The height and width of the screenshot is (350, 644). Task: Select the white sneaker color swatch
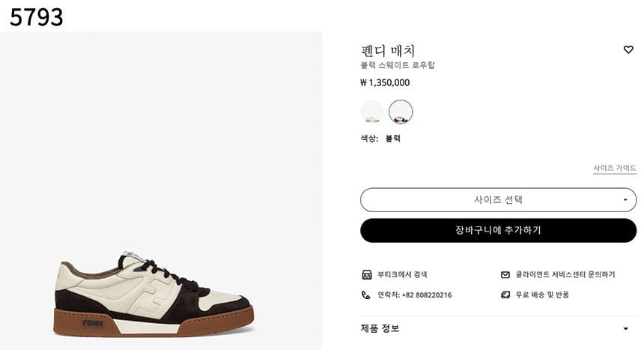(372, 112)
